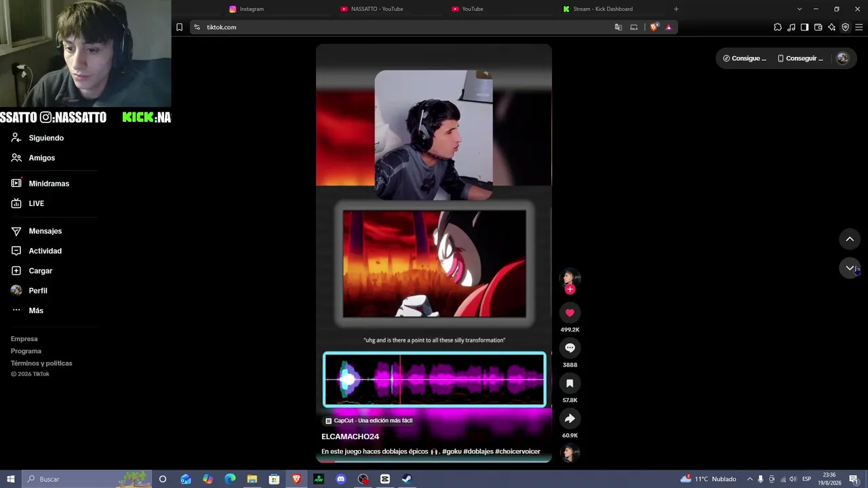View site information next to tiktok.com

coord(197,27)
